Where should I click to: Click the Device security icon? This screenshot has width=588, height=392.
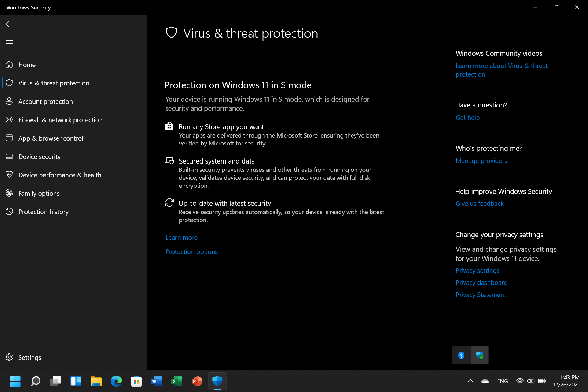pos(9,156)
